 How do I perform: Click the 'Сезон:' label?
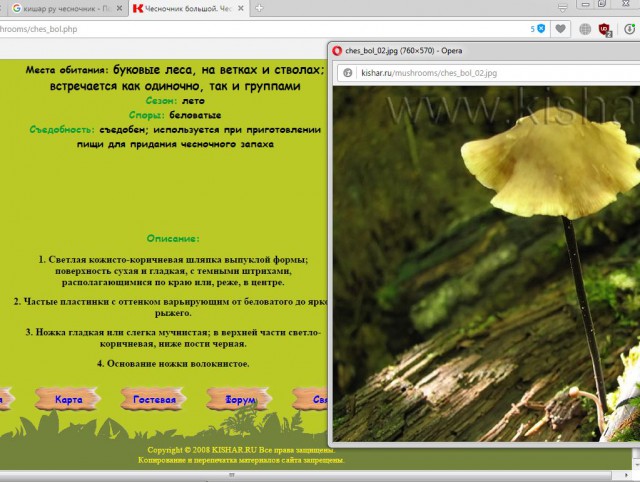[161, 100]
